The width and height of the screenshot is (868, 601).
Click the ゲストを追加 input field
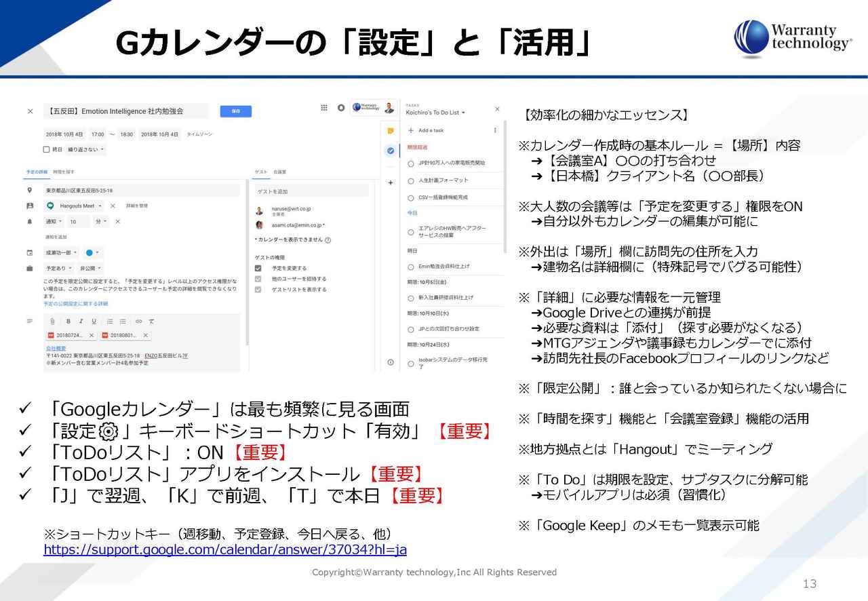pyautogui.click(x=311, y=191)
